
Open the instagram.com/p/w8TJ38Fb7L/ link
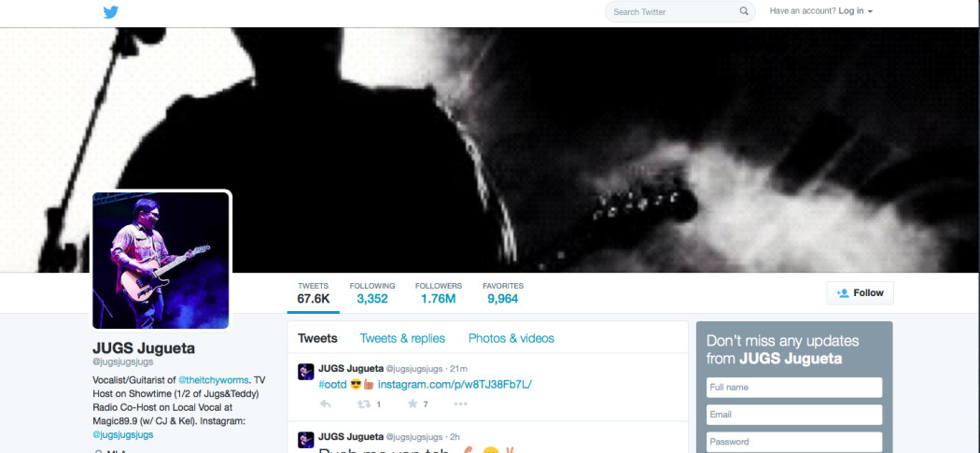click(x=455, y=384)
